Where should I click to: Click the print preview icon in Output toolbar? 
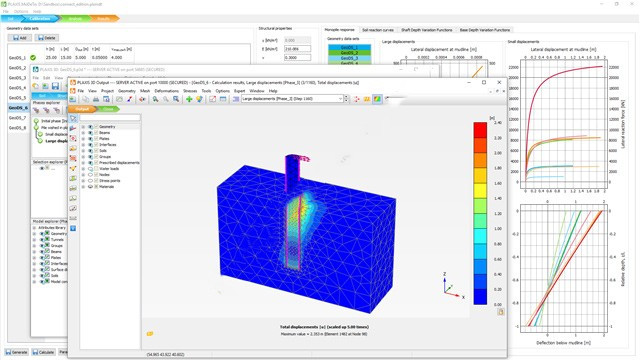tap(106, 99)
